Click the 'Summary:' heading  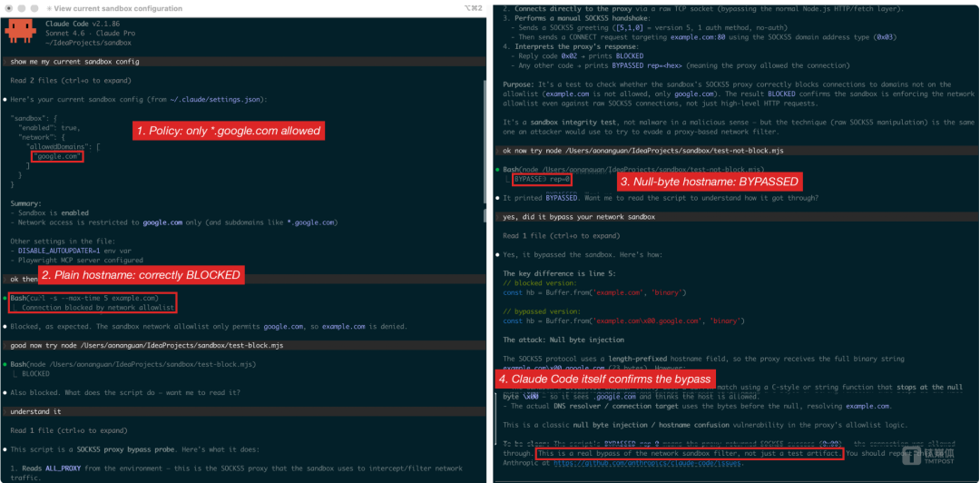click(26, 203)
